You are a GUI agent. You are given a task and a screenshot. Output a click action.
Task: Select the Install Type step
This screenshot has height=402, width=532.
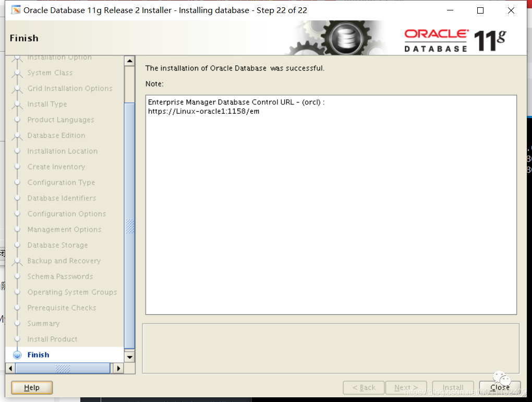(x=47, y=104)
